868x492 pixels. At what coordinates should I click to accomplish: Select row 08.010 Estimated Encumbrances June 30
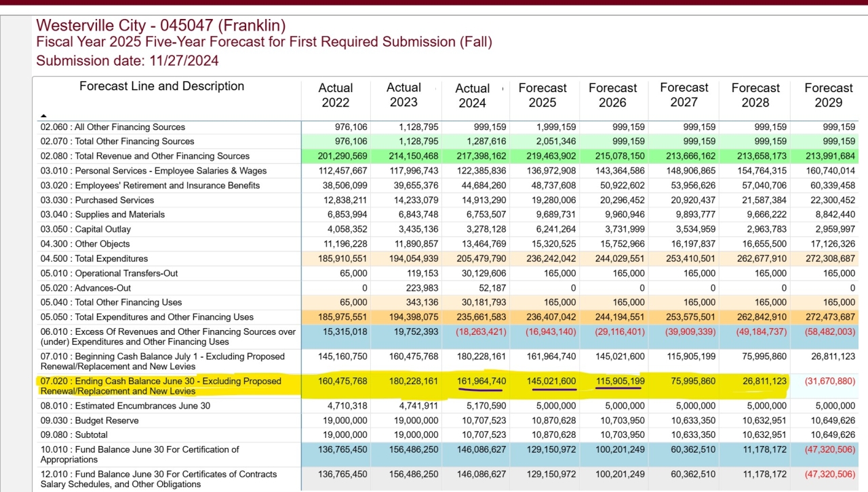click(125, 406)
